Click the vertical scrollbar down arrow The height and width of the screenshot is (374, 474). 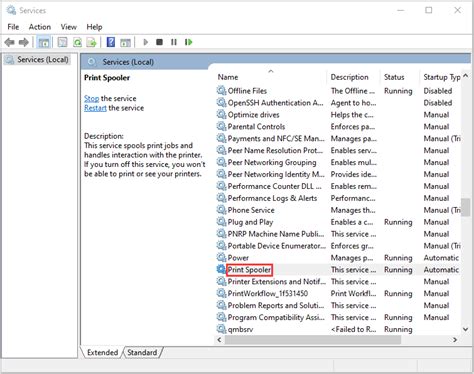(466, 329)
